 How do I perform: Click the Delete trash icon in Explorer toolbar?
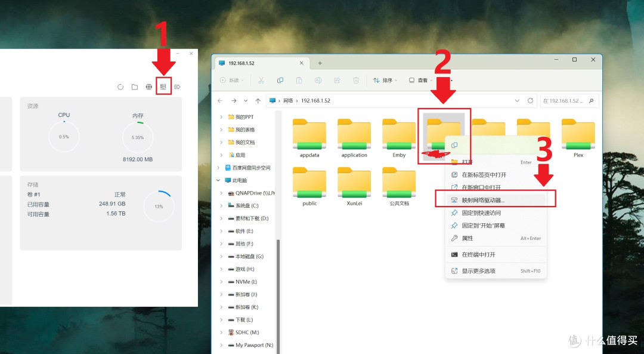point(356,80)
